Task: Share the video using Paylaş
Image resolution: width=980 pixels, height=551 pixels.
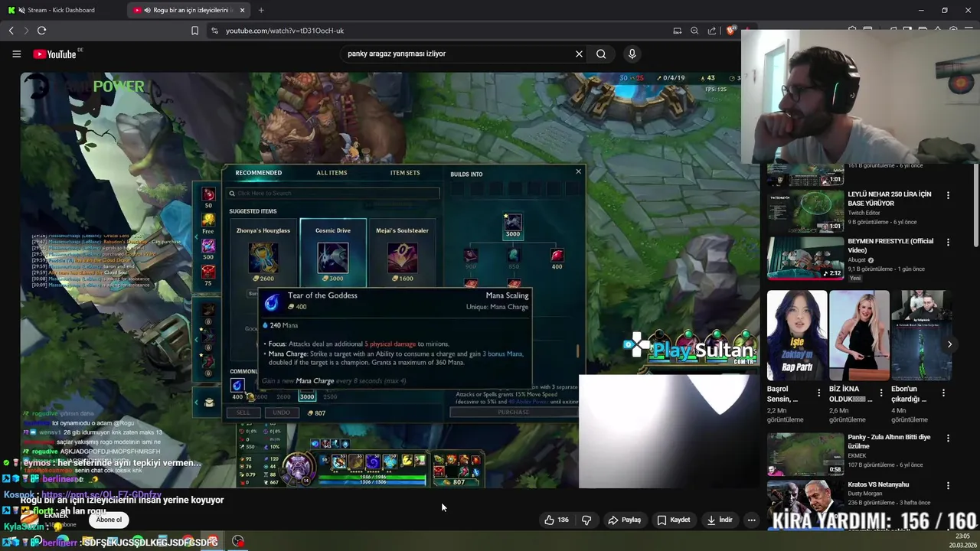Action: [x=624, y=520]
